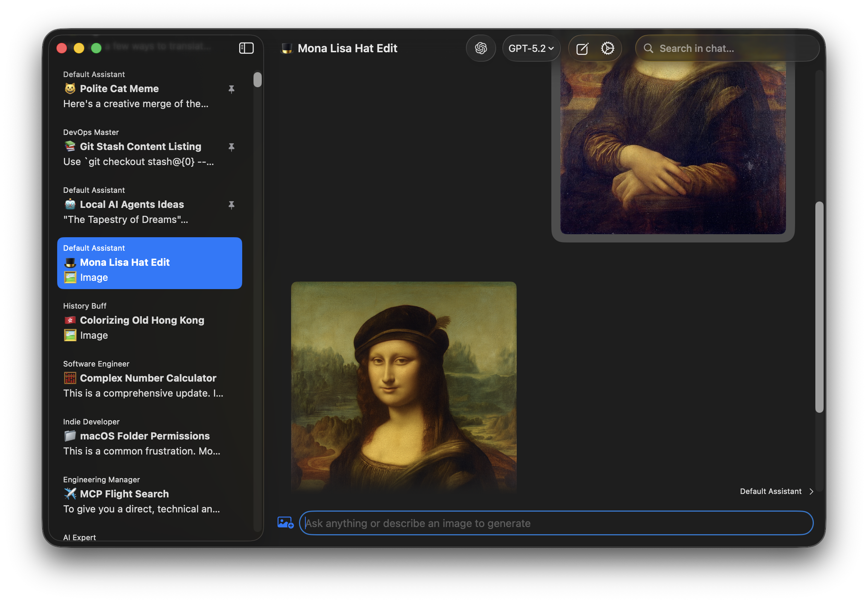Select the Complex Number Calculator chat
This screenshot has height=603, width=868.
149,379
